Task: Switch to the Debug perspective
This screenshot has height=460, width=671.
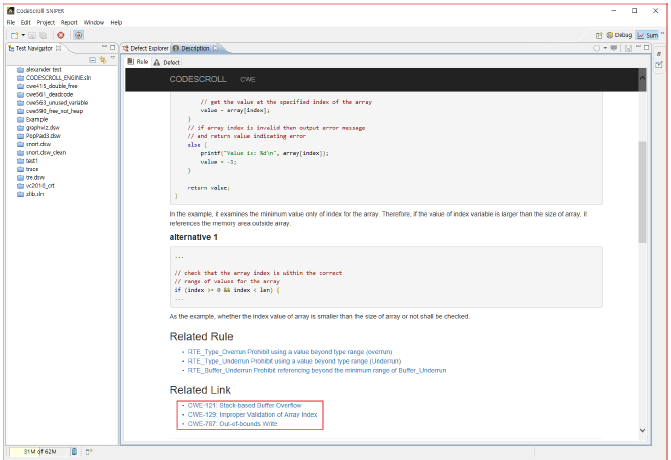Action: click(619, 35)
